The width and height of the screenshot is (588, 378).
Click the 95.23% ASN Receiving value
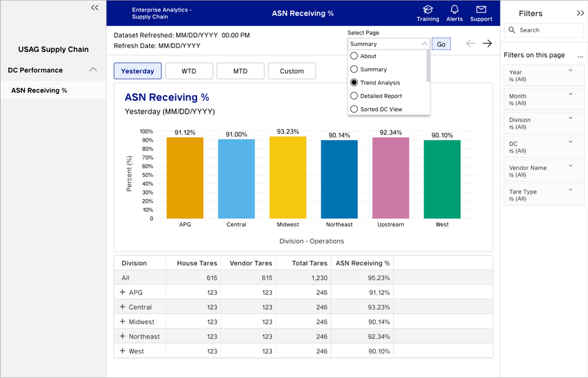(378, 278)
